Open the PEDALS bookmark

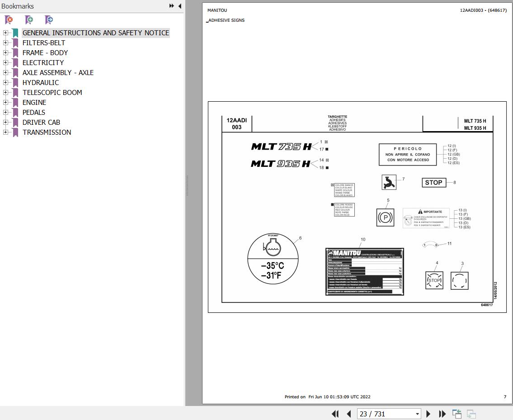pos(34,112)
